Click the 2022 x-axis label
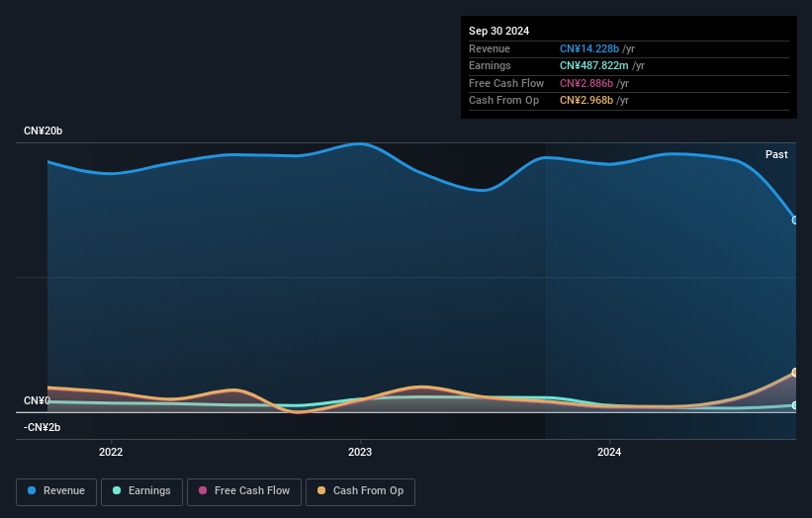The height and width of the screenshot is (518, 812). click(111, 452)
